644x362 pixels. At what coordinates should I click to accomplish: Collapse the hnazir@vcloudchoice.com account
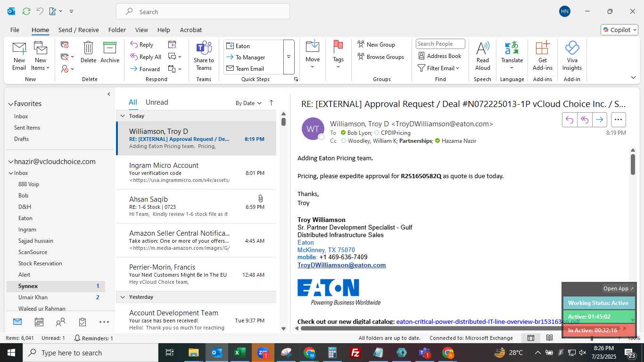click(10, 162)
